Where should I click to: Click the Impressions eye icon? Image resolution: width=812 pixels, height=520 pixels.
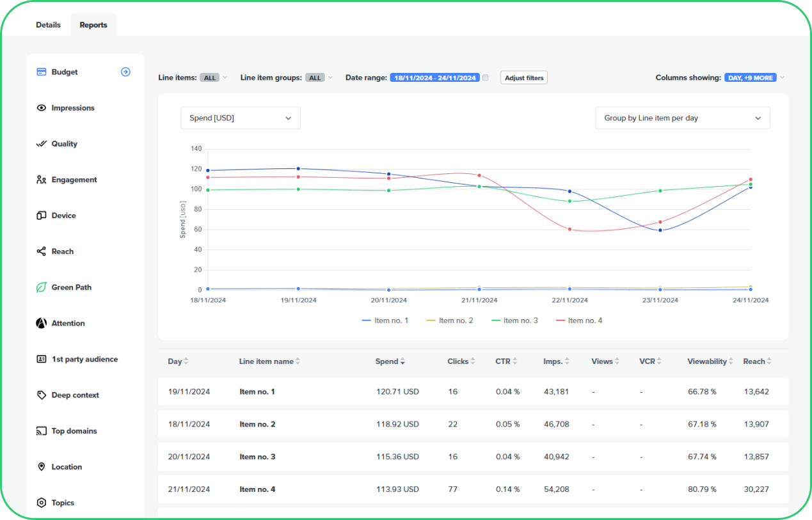click(x=42, y=108)
